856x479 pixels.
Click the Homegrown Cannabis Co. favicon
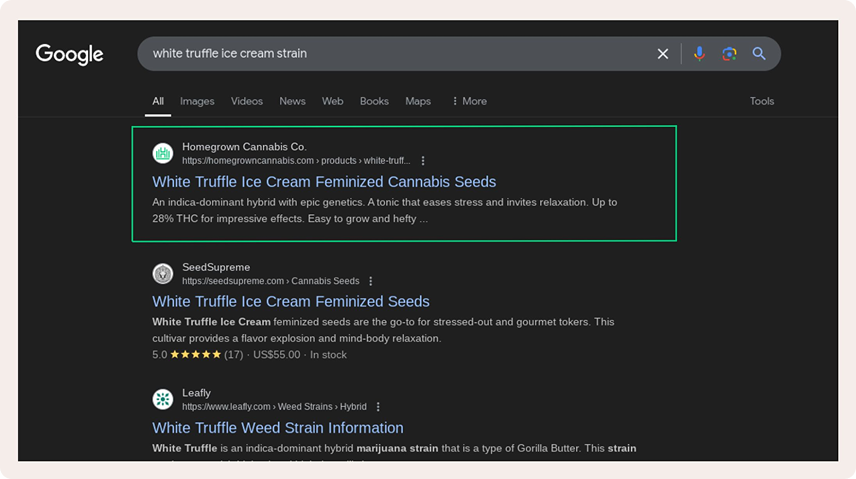(163, 153)
